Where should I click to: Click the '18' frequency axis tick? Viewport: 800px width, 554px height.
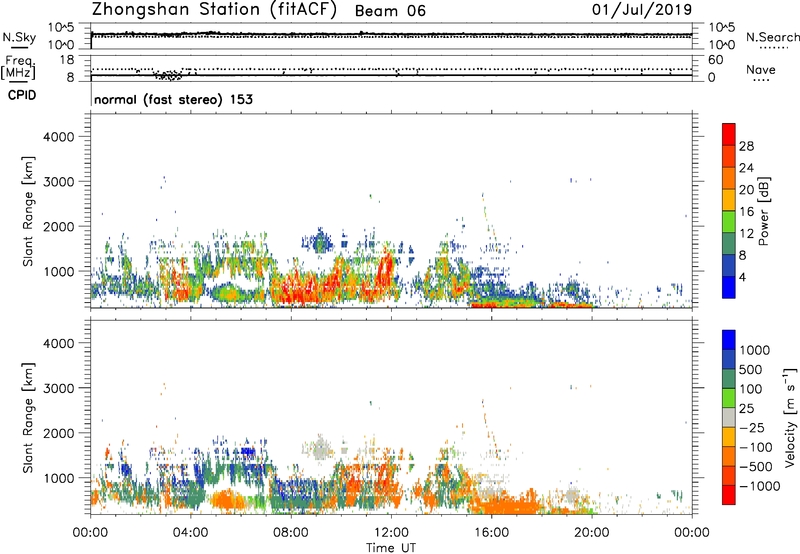[x=67, y=59]
